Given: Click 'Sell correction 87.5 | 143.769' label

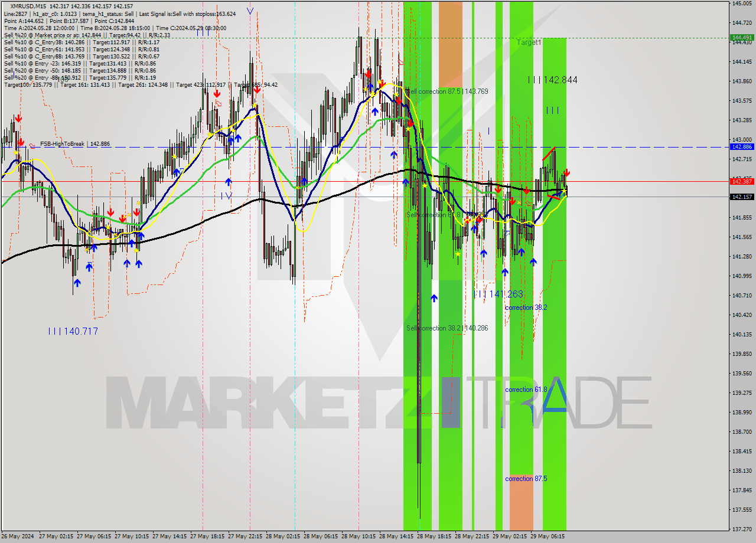Looking at the screenshot, I should [447, 91].
